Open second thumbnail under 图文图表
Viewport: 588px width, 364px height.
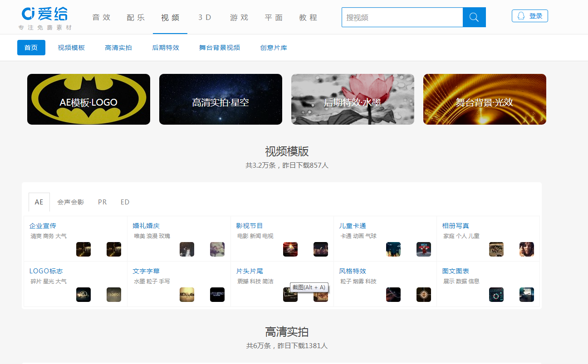(527, 295)
